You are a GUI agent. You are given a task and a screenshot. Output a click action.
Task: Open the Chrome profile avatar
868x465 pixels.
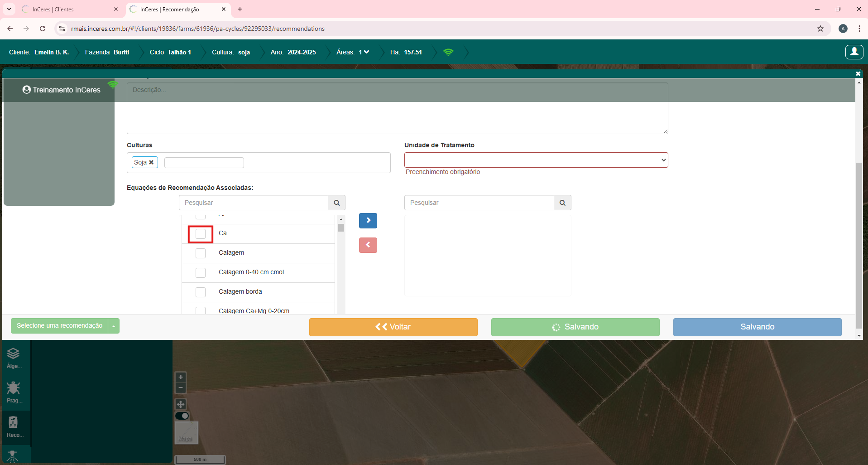coord(843,29)
